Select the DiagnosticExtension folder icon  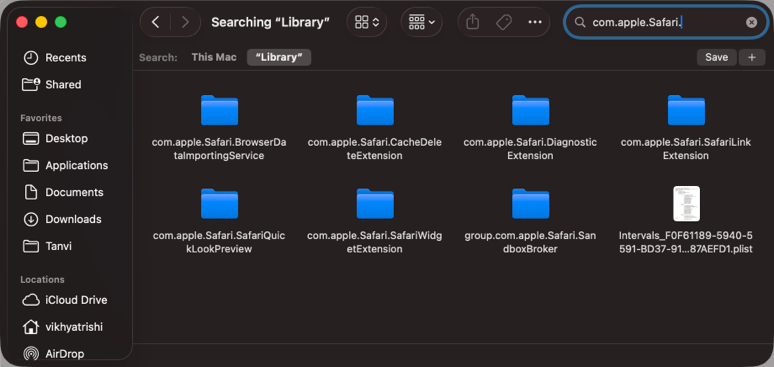[x=531, y=110]
